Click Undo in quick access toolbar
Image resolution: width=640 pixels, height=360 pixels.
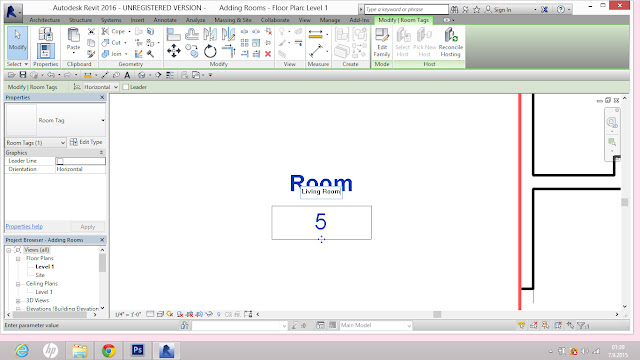(x=51, y=75)
